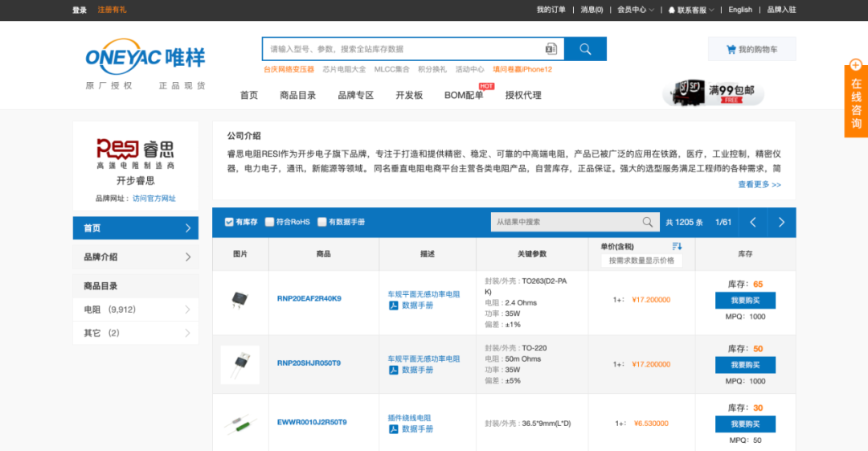This screenshot has height=451, width=868.
Task: Click the 插件绕线电阻 description link
Action: point(409,418)
